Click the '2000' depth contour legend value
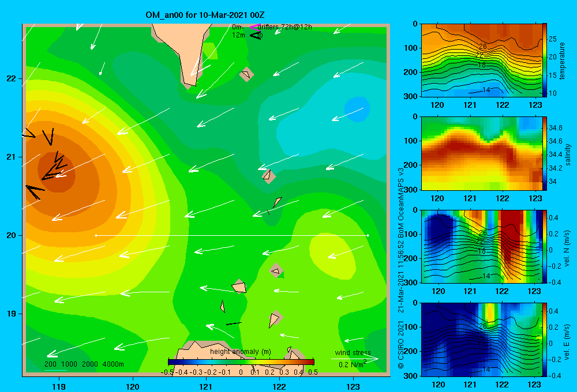The width and height of the screenshot is (577, 392). (90, 364)
